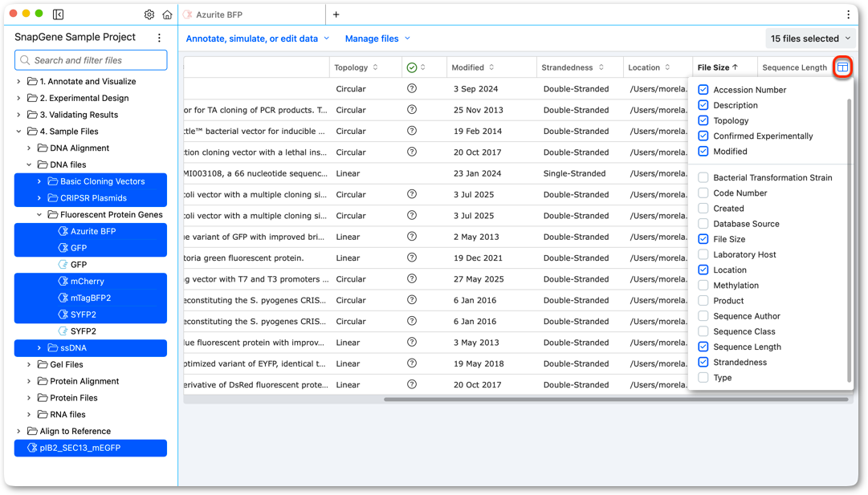This screenshot has height=495, width=868.
Task: Click the horizontal table scrollbar
Action: coord(616,399)
